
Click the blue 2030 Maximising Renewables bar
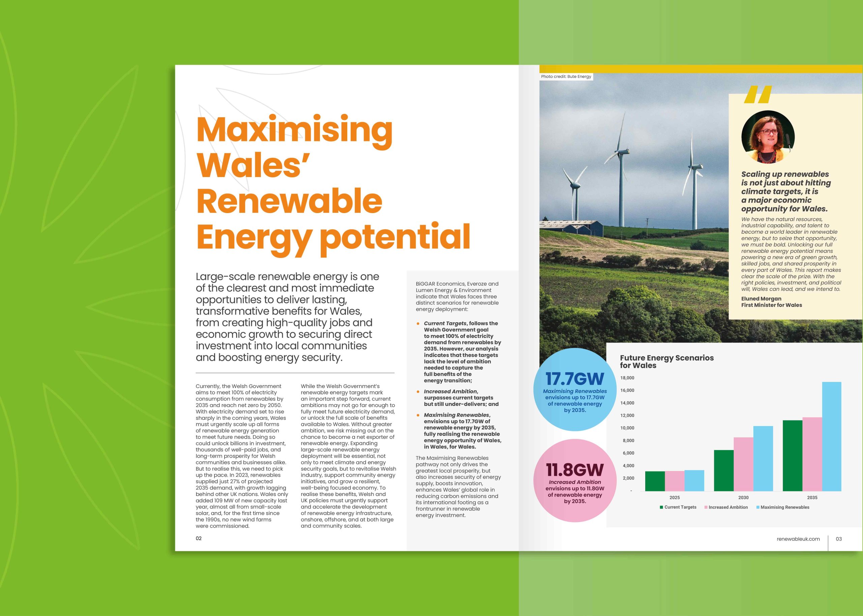pos(763,459)
